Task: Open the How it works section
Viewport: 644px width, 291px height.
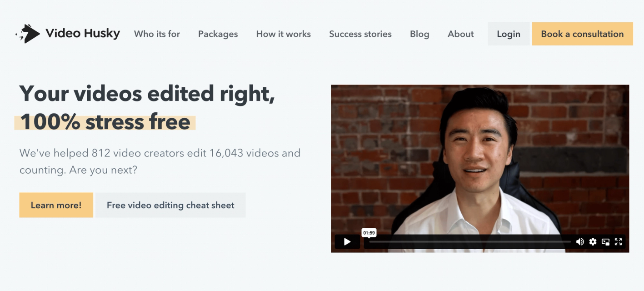Action: [284, 34]
